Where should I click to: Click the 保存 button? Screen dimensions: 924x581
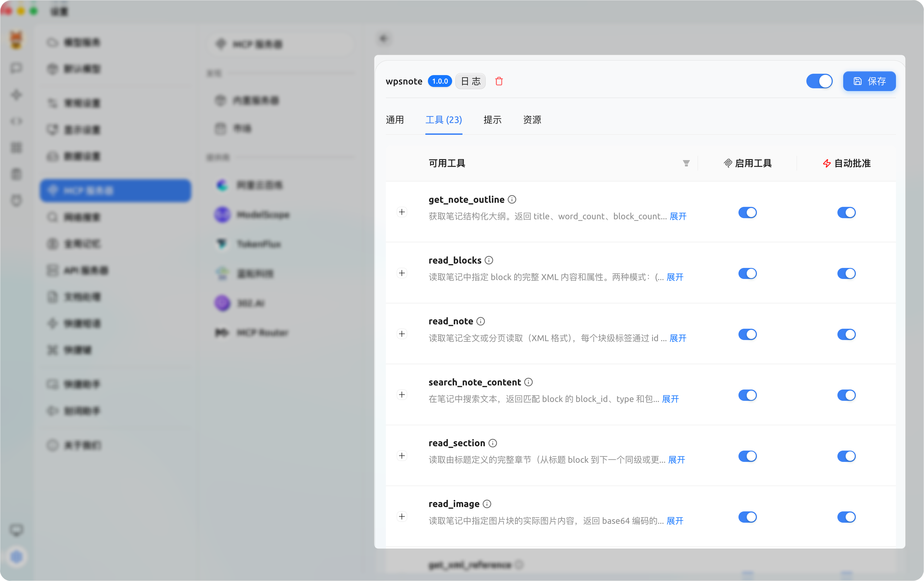869,81
